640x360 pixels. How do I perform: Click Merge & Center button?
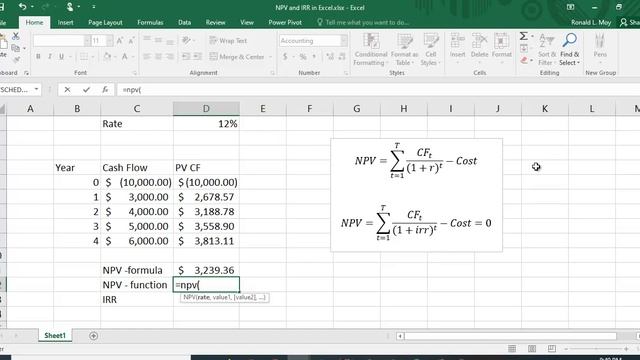click(237, 57)
